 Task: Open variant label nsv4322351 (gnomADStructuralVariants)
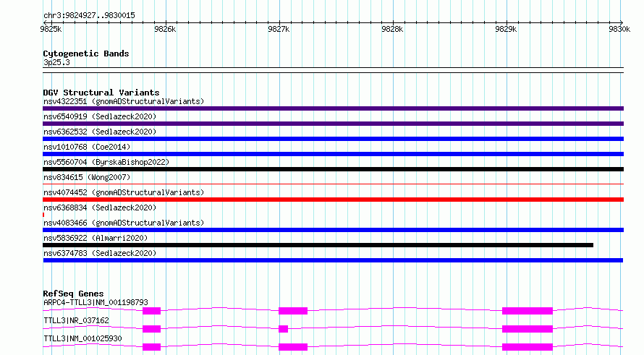pos(124,101)
